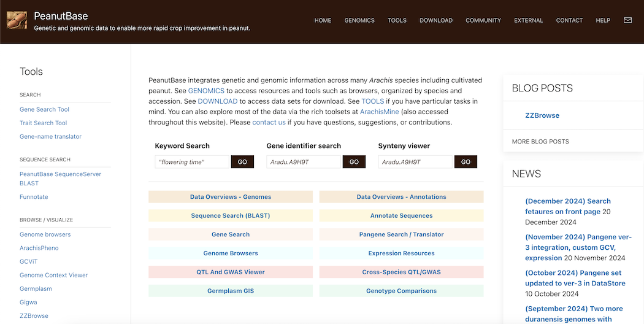The image size is (644, 324).
Task: Follow the contact us link
Action: coord(269,122)
